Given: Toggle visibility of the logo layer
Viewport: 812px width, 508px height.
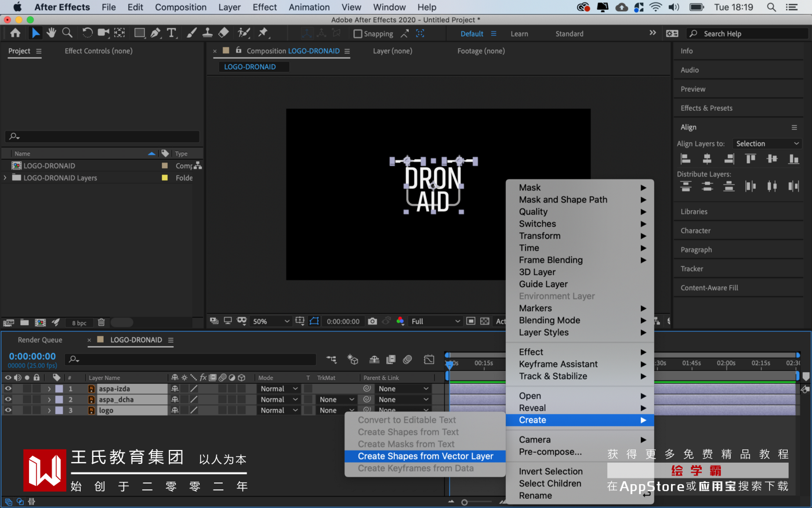Looking at the screenshot, I should pos(8,410).
